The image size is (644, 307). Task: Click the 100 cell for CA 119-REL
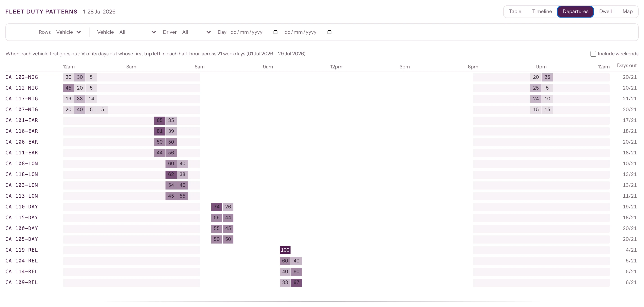(285, 250)
